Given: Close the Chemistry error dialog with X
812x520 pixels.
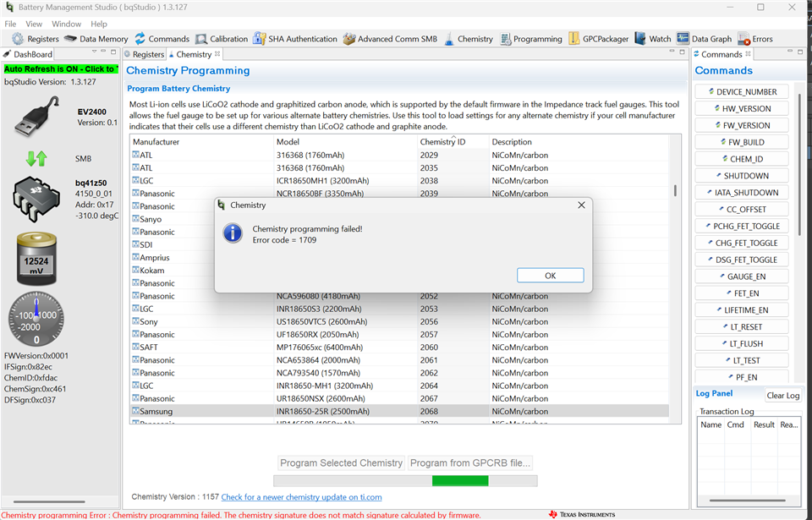Looking at the screenshot, I should pyautogui.click(x=582, y=205).
